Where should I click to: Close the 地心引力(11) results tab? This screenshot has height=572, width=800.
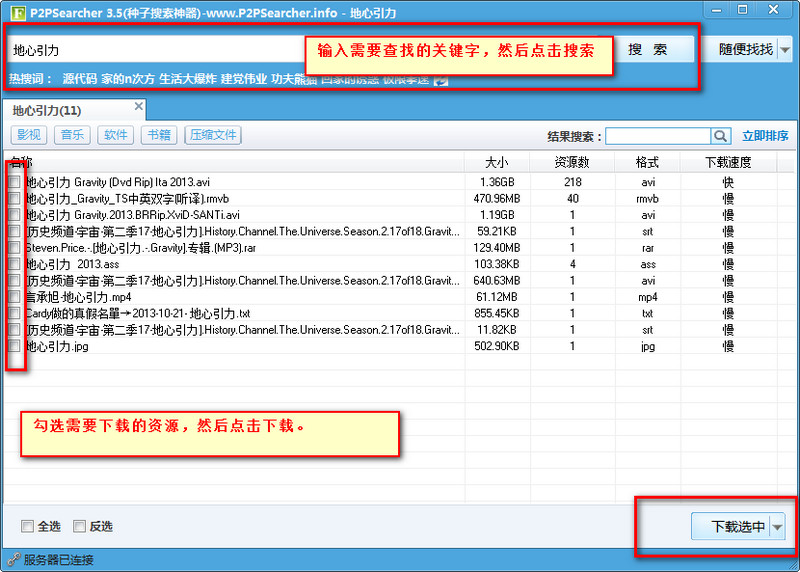click(138, 106)
